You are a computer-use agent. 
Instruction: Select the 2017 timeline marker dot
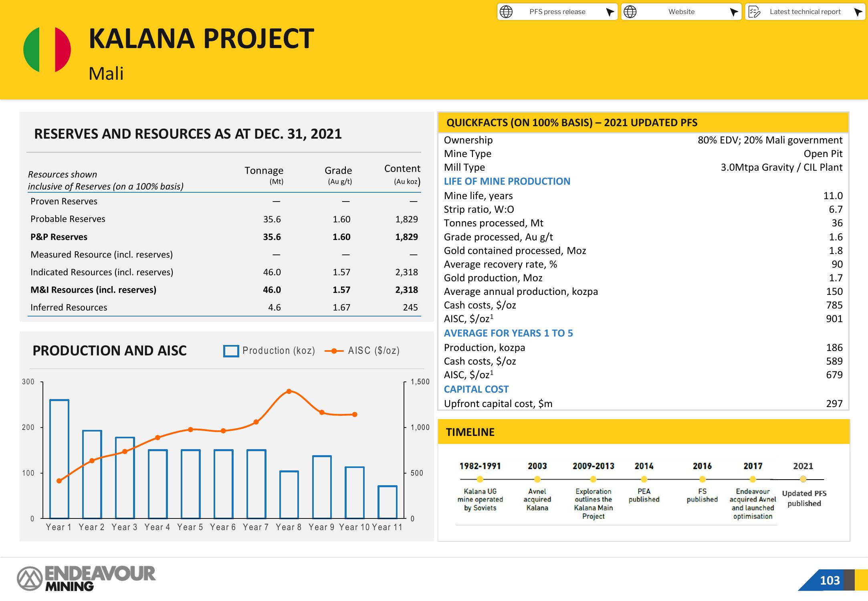[753, 479]
